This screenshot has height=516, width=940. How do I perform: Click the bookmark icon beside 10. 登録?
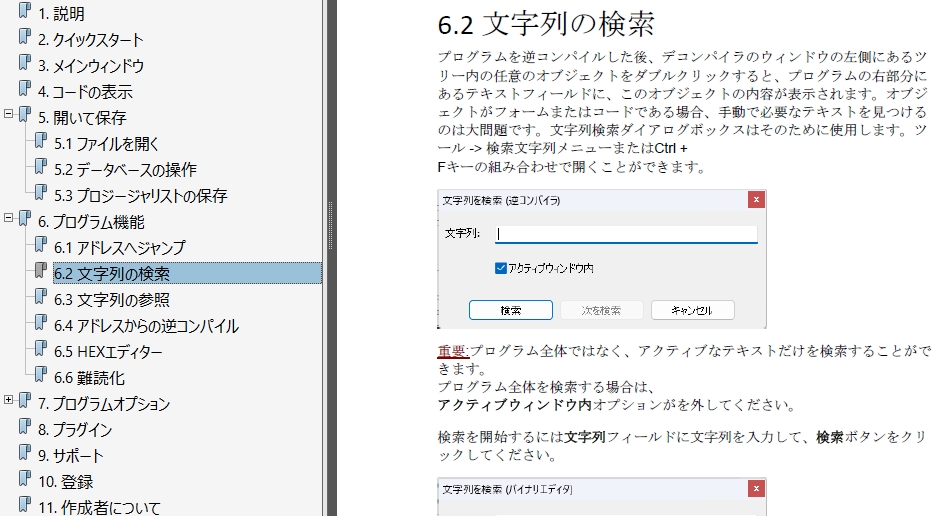click(25, 479)
